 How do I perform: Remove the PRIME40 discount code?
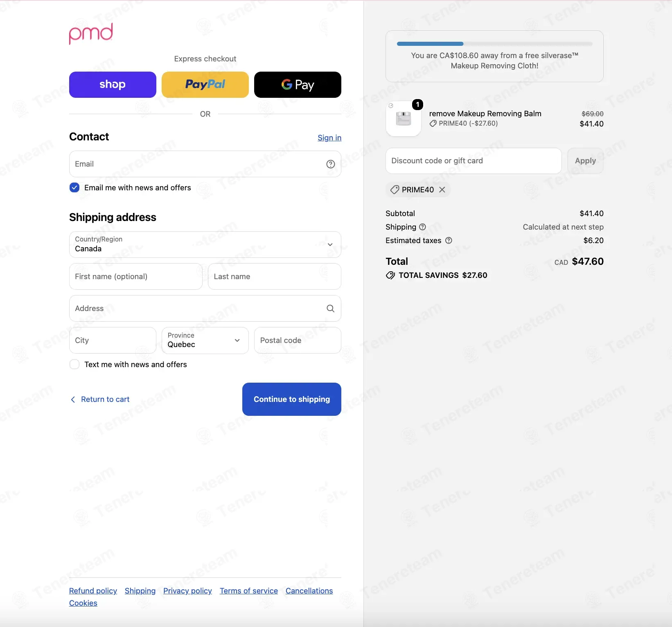click(x=442, y=189)
